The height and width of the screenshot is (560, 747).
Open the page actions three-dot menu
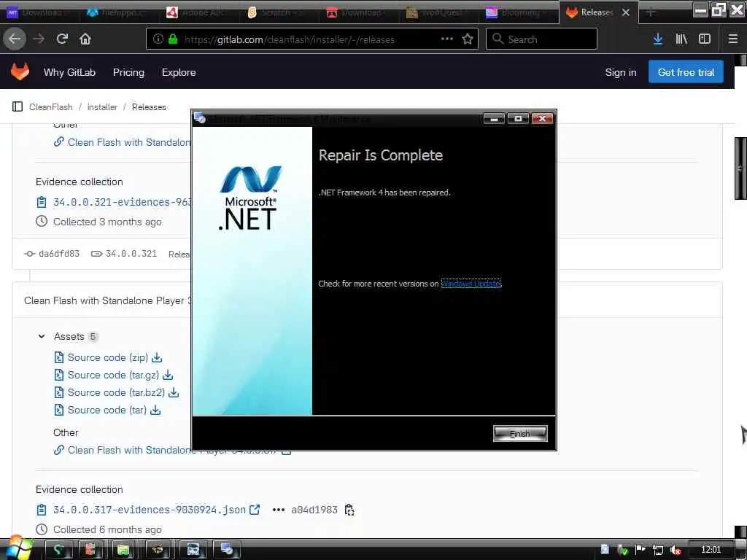(447, 39)
